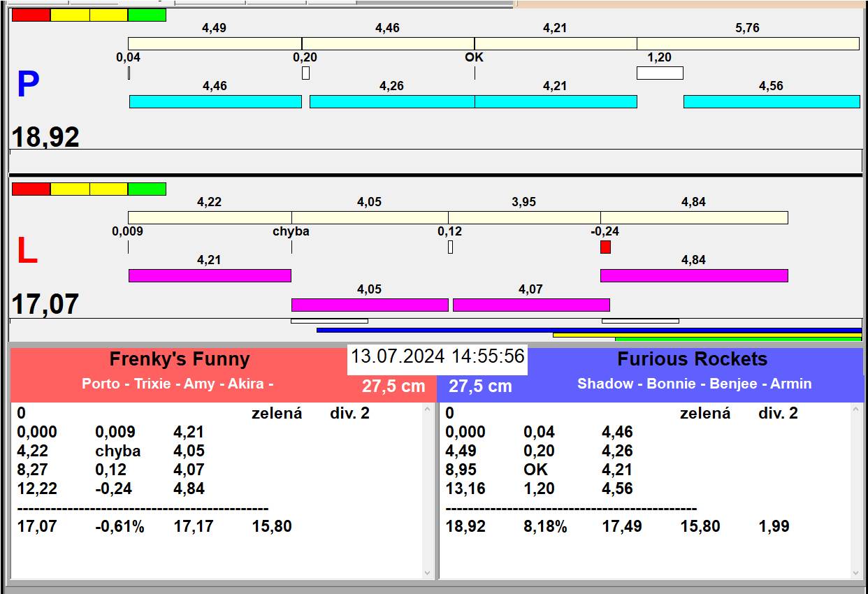
Task: Click the green start light in lane P
Action: pyautogui.click(x=147, y=15)
